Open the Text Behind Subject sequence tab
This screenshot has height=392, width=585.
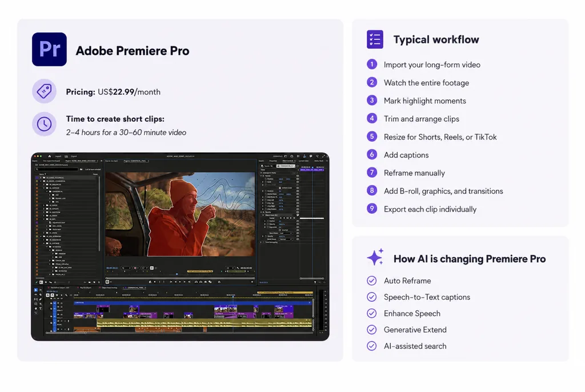pyautogui.click(x=60, y=287)
